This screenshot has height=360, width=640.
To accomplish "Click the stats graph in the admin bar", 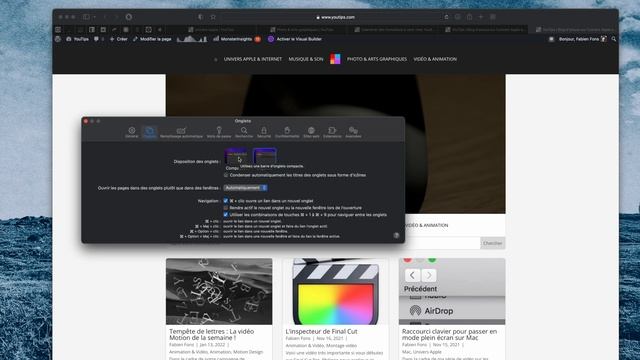I will (x=192, y=39).
